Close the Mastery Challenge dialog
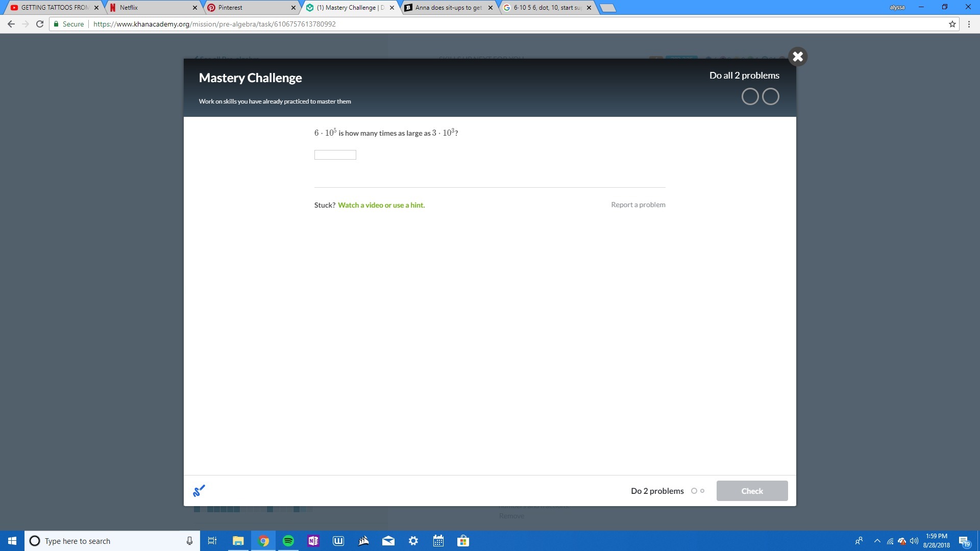 pos(798,57)
